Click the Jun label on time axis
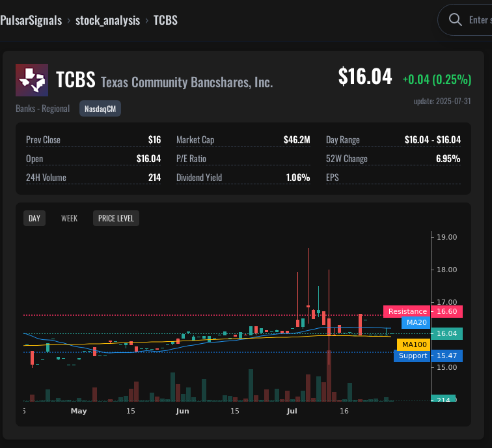This screenshot has width=492, height=448. [182, 411]
